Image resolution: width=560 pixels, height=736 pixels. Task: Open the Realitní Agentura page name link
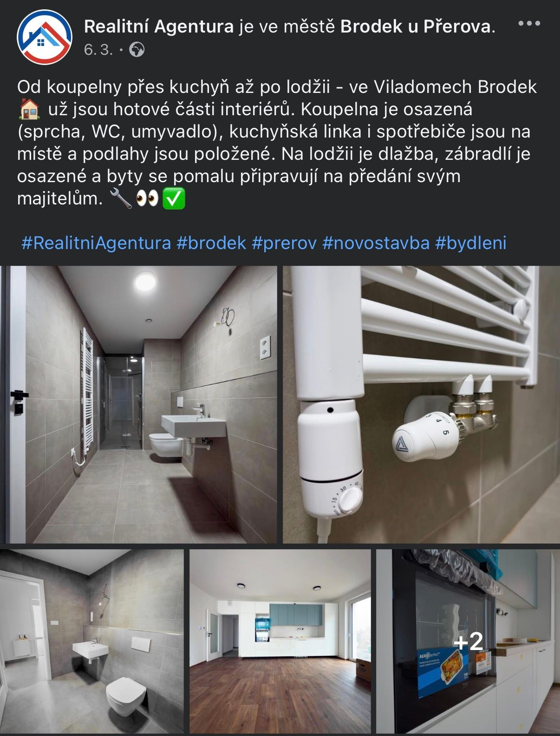click(x=159, y=26)
